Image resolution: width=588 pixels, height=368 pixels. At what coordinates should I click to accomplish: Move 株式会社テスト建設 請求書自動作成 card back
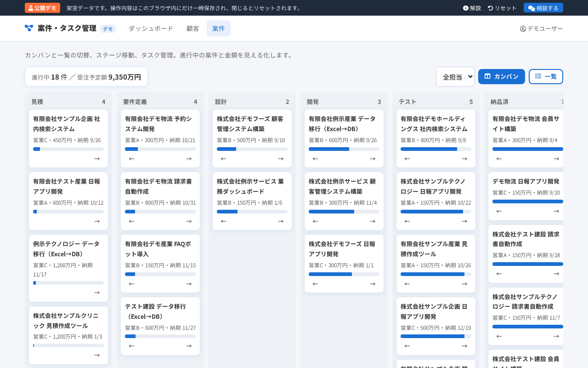499,274
